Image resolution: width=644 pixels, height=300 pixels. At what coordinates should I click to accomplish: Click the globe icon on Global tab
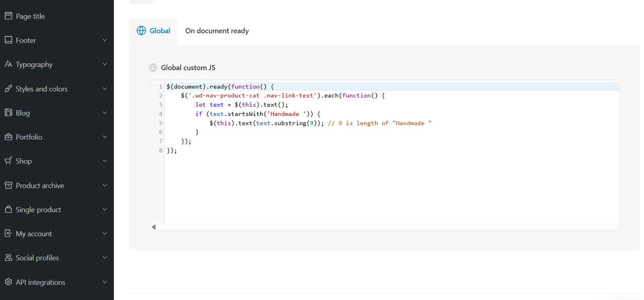coord(141,31)
